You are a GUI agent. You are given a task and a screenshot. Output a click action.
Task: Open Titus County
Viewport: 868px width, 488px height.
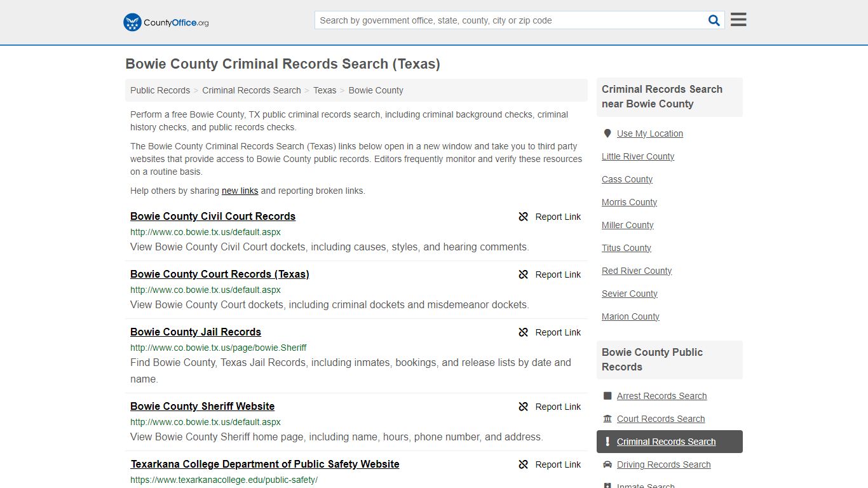[x=627, y=248]
